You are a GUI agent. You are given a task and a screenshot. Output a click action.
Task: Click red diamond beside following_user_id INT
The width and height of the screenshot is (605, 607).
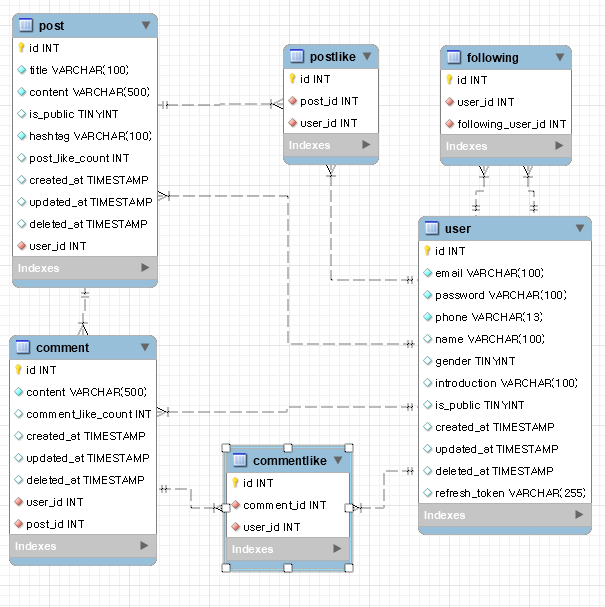449,124
